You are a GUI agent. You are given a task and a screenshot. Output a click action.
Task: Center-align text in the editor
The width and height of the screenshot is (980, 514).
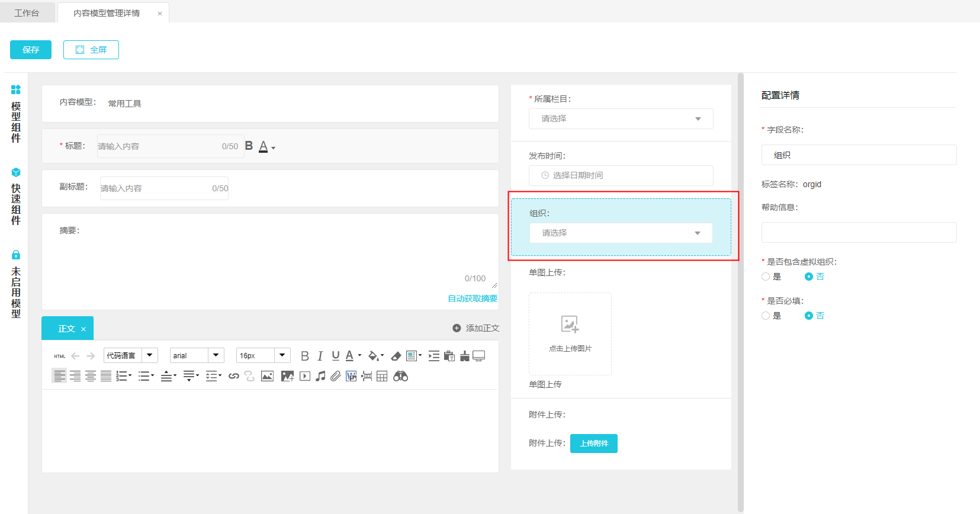pos(91,376)
